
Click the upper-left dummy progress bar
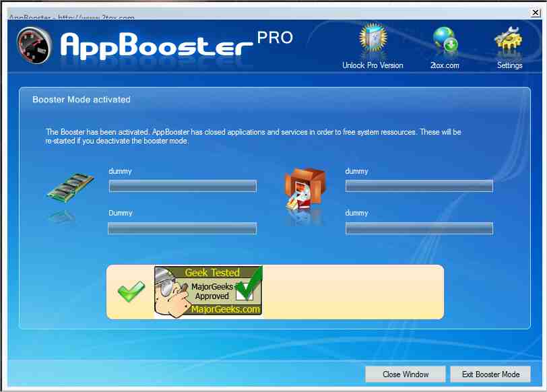coord(182,186)
